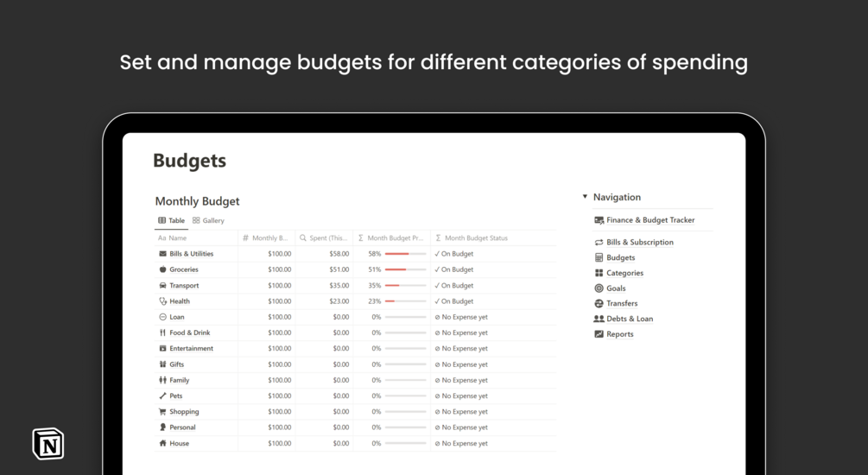
Task: Click the Food & Drink cutlery icon
Action: [x=162, y=332]
